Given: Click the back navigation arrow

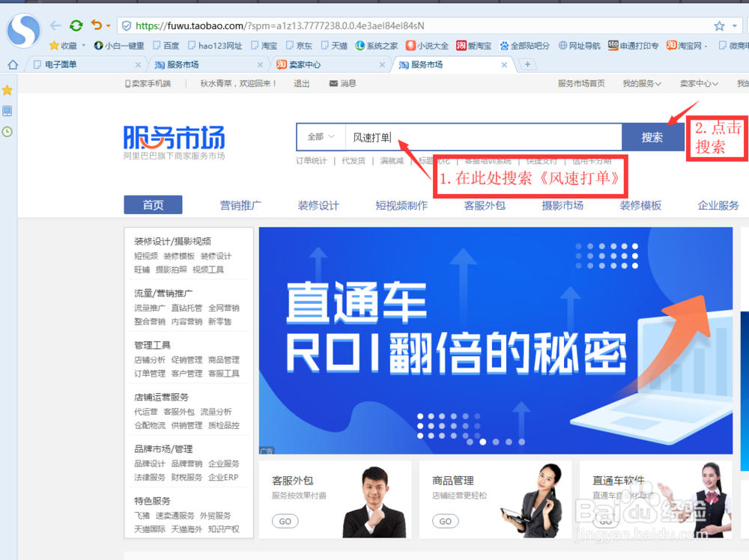Looking at the screenshot, I should pos(55,25).
